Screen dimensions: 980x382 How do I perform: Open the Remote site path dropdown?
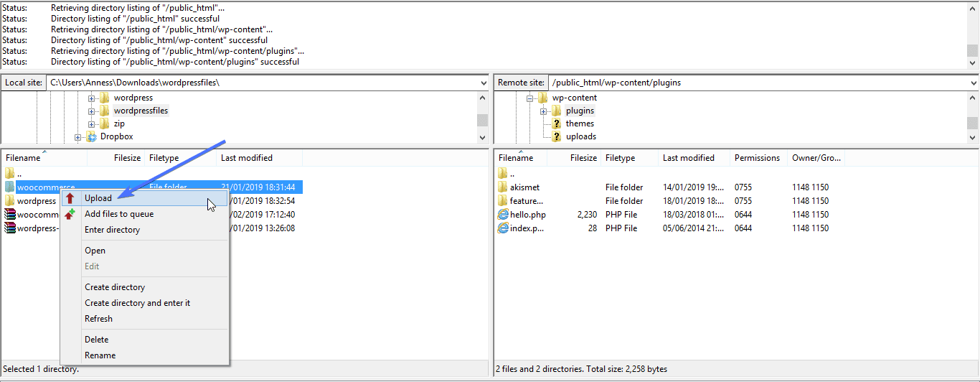(x=972, y=83)
